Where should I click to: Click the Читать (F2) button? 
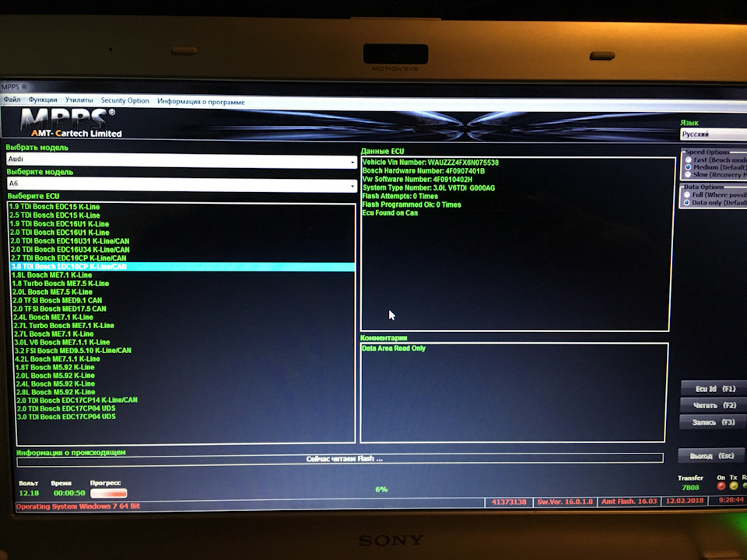point(714,405)
